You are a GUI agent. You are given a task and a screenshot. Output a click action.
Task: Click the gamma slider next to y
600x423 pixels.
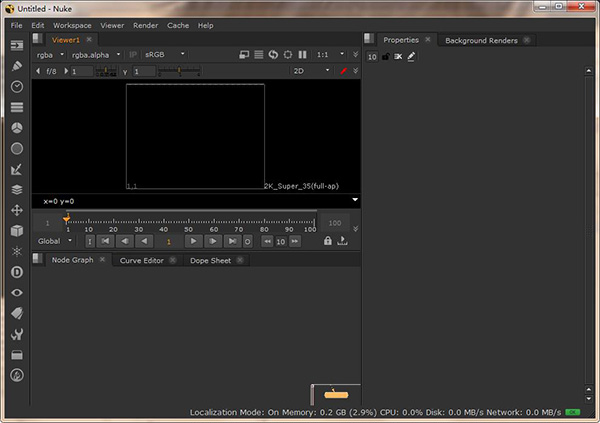click(179, 71)
